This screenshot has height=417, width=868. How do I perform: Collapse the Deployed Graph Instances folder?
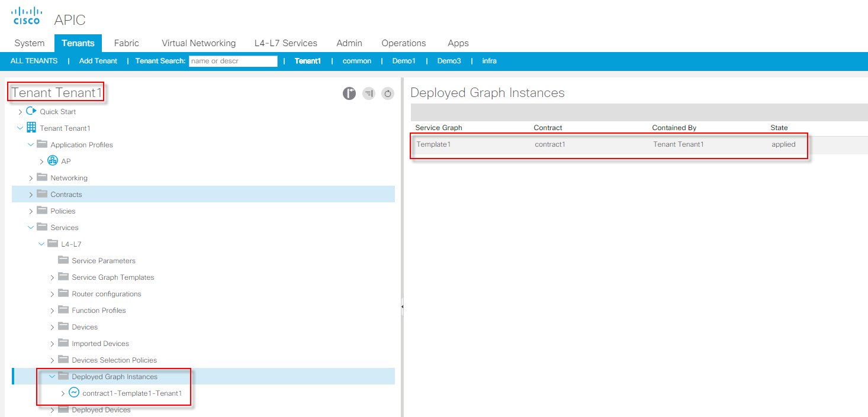pos(53,377)
